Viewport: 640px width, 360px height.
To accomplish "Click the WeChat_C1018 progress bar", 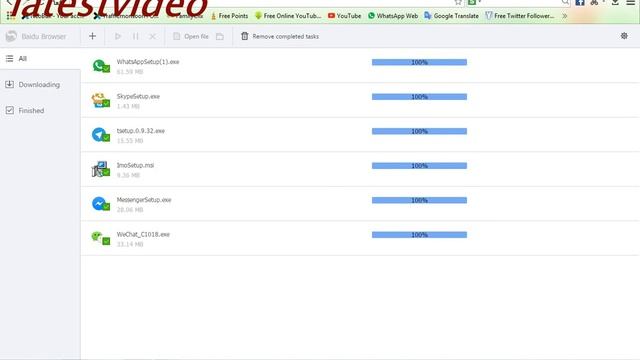I will coord(419,235).
